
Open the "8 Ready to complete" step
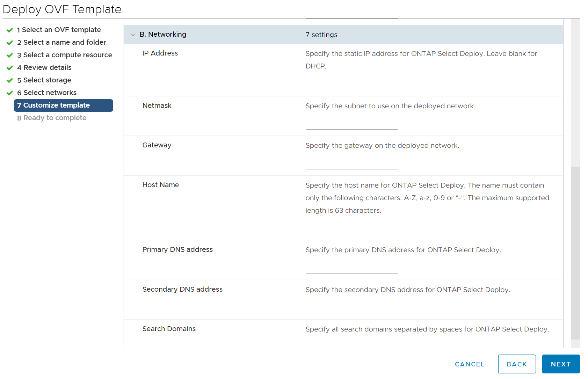52,118
